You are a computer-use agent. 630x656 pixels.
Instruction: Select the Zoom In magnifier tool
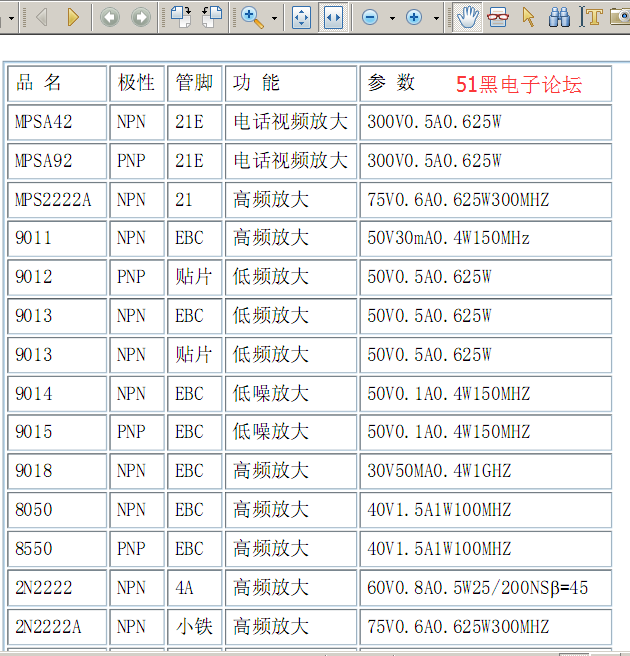click(252, 18)
